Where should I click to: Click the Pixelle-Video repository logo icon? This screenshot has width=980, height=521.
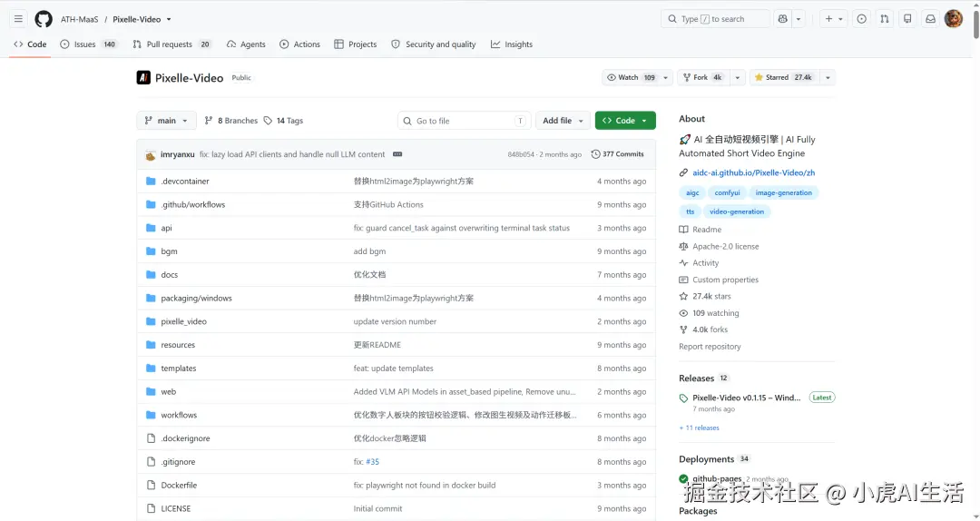point(143,77)
